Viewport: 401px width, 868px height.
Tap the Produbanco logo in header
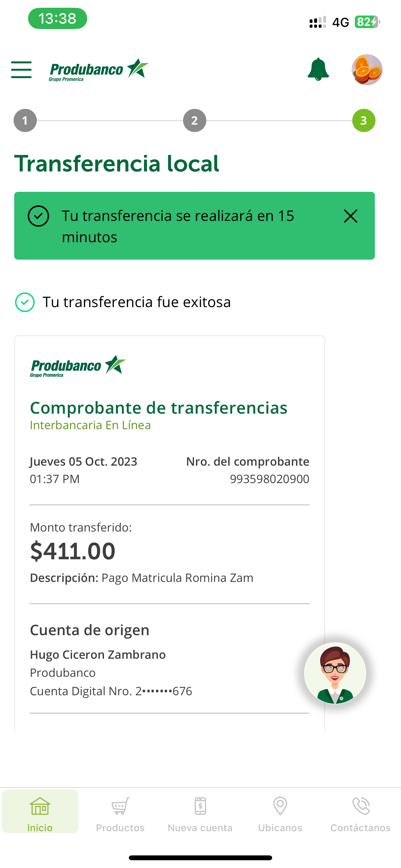tap(99, 70)
